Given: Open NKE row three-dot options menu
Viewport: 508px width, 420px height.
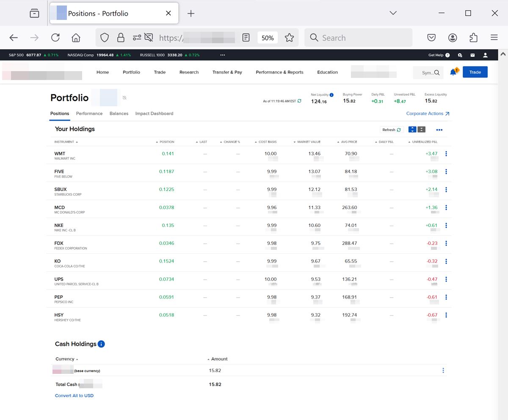Looking at the screenshot, I should (446, 225).
